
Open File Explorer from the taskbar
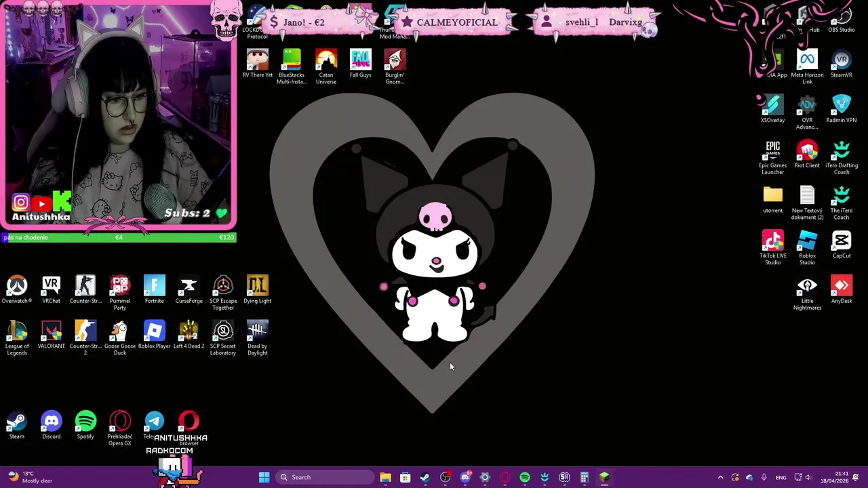click(x=385, y=477)
